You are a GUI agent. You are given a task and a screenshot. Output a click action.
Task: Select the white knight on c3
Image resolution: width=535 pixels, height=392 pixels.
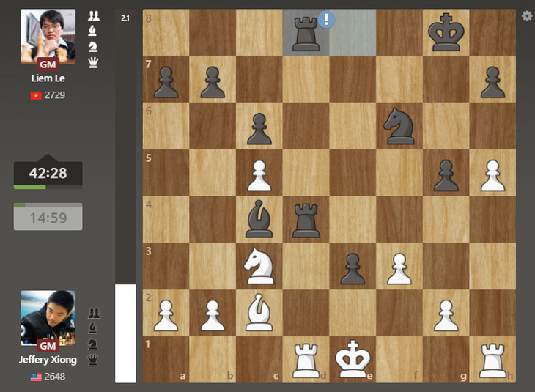click(x=259, y=265)
